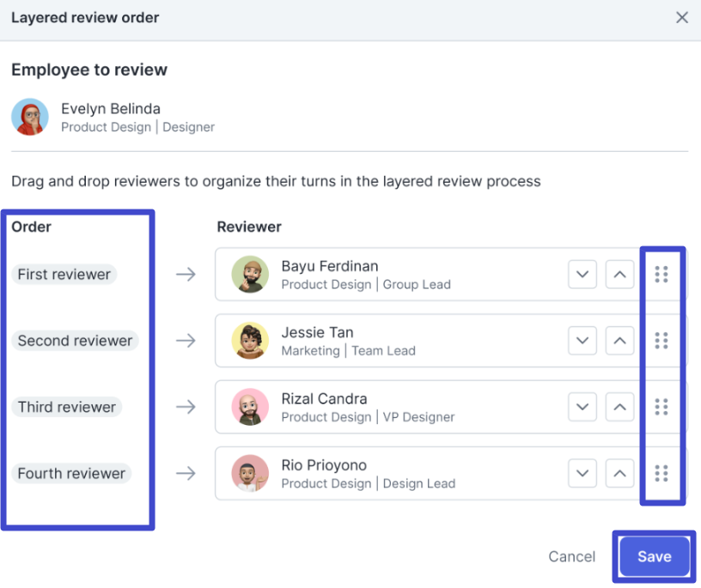
Task: Close the Layered review order dialog
Action: 682,17
